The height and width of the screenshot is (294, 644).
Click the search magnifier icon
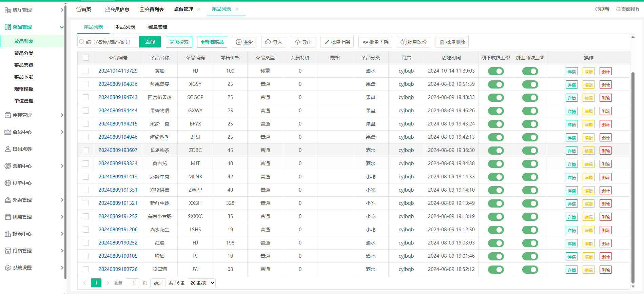pyautogui.click(x=82, y=42)
